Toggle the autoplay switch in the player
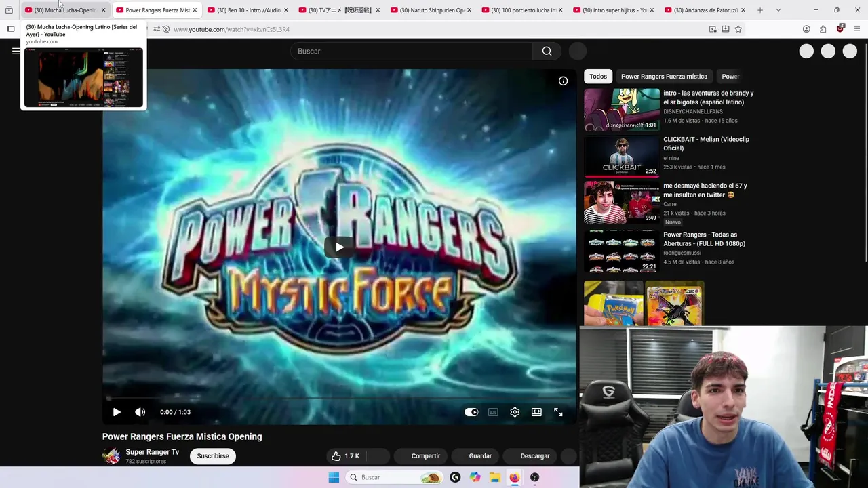The width and height of the screenshot is (868, 488). (471, 412)
